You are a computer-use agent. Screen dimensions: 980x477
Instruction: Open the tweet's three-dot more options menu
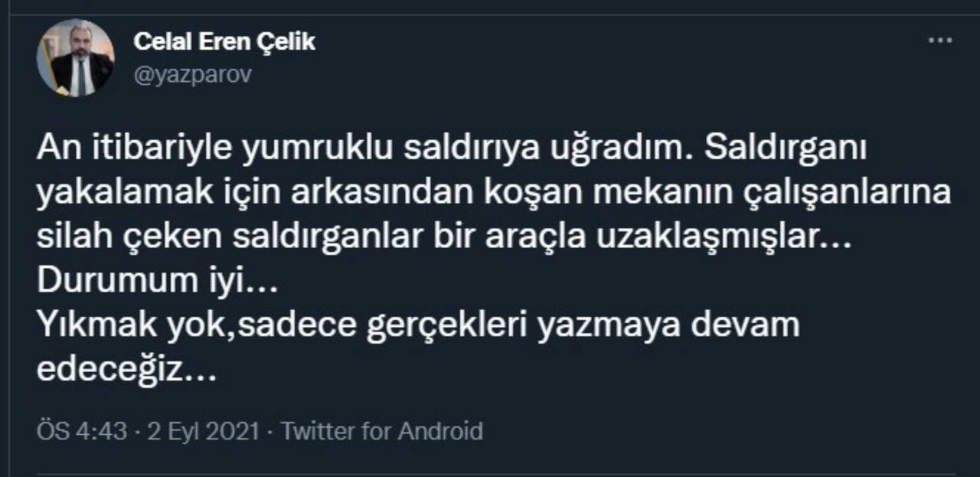939,41
